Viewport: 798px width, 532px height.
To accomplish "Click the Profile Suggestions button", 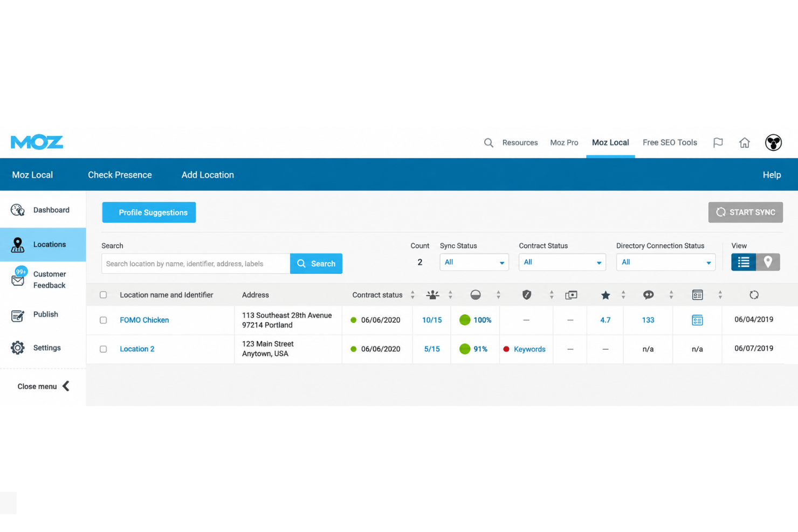I will 149,212.
